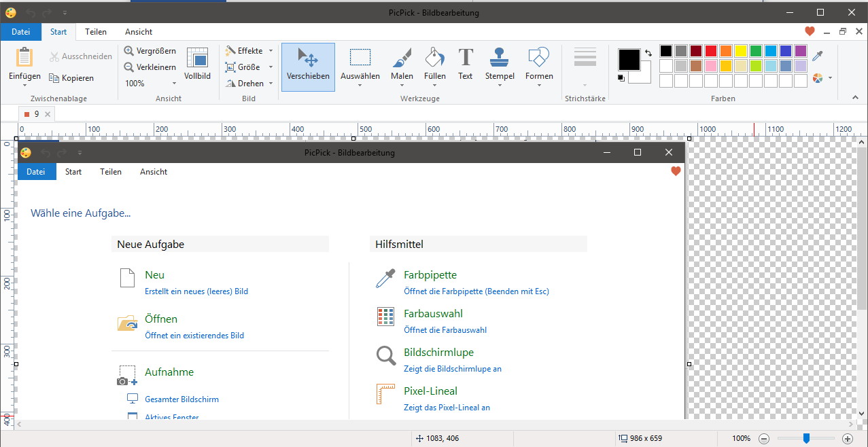
Task: Select the Stempel stamp tool
Action: pos(500,67)
